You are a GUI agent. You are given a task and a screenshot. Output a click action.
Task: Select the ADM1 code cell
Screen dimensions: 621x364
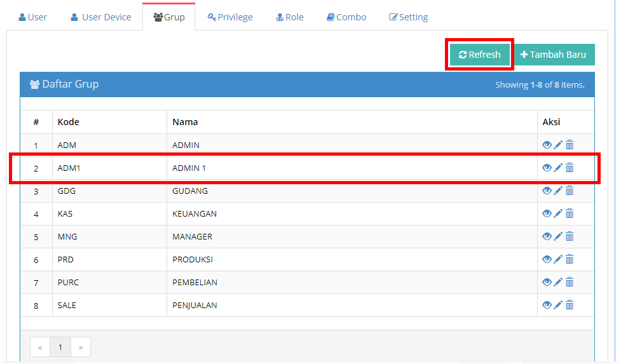[x=109, y=168]
